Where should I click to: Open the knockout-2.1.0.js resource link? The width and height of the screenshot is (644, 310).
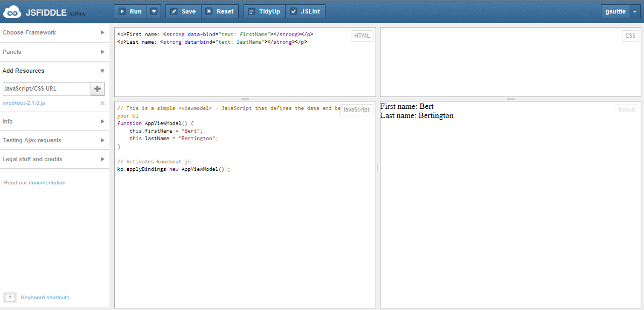click(x=24, y=103)
